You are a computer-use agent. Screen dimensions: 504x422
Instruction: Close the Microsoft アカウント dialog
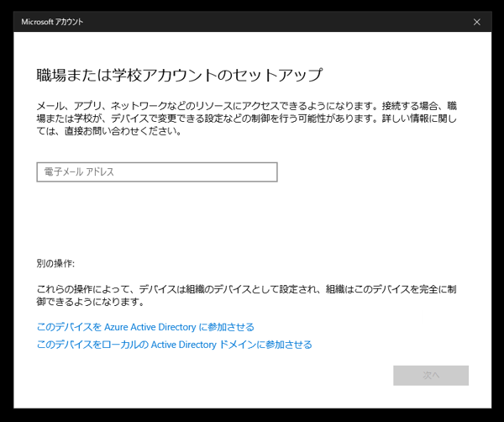tap(476, 22)
